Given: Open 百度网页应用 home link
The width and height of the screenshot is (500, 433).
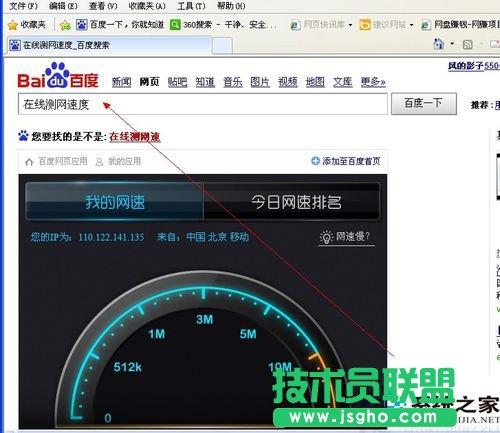Looking at the screenshot, I should click(x=56, y=162).
